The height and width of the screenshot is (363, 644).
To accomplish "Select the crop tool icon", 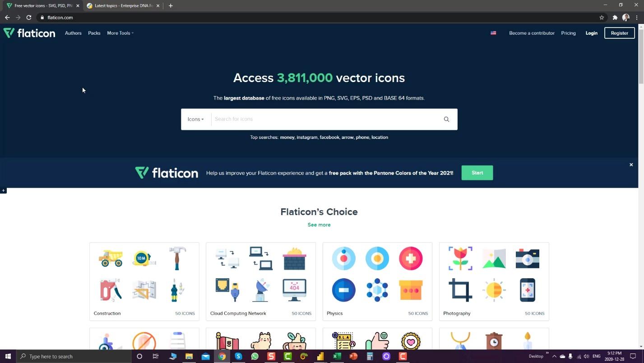I will (460, 290).
